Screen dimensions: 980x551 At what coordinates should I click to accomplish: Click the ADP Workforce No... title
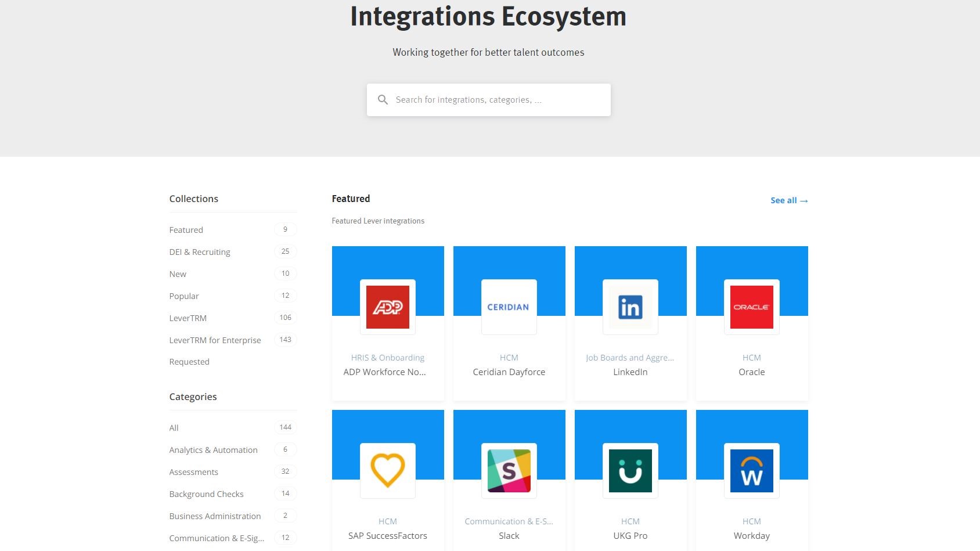pyautogui.click(x=384, y=372)
